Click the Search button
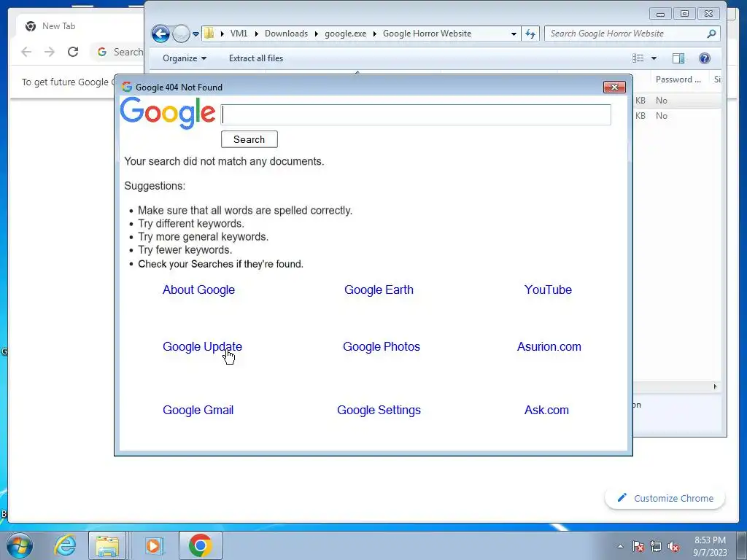 tap(249, 139)
